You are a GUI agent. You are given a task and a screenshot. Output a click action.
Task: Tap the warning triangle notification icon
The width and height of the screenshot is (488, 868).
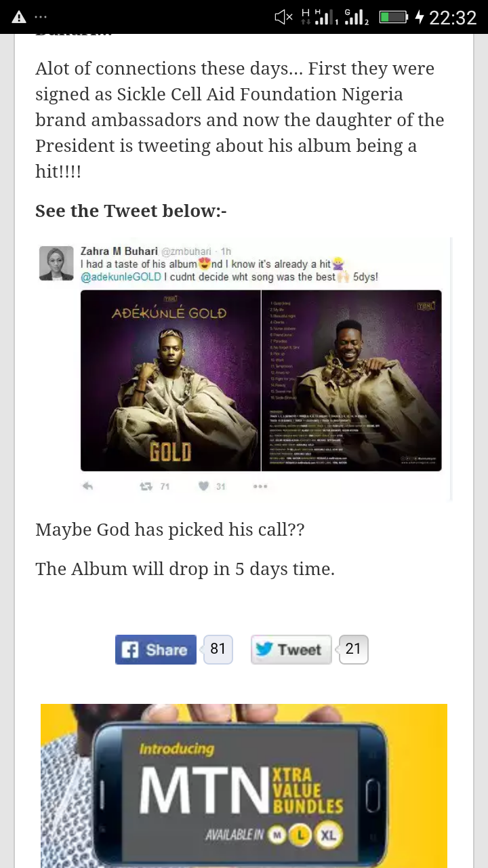19,17
